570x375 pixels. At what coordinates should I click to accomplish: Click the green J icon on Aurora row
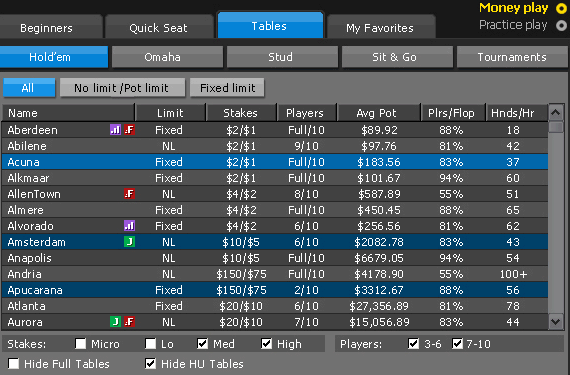115,322
